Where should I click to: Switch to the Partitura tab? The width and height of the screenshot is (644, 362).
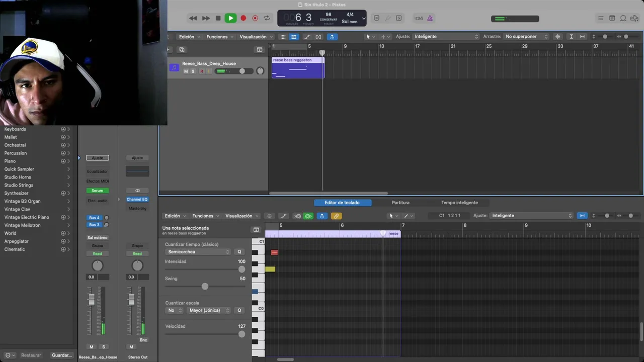pos(400,203)
